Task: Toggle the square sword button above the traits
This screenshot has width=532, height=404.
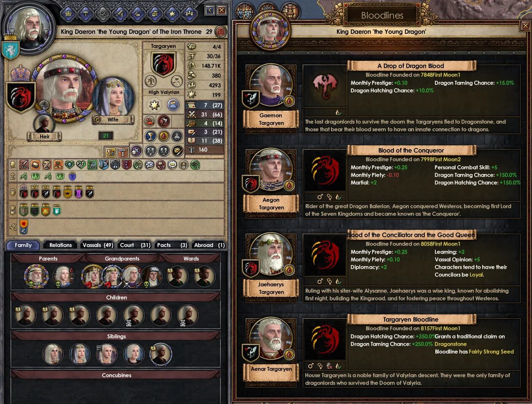Action: (122, 152)
